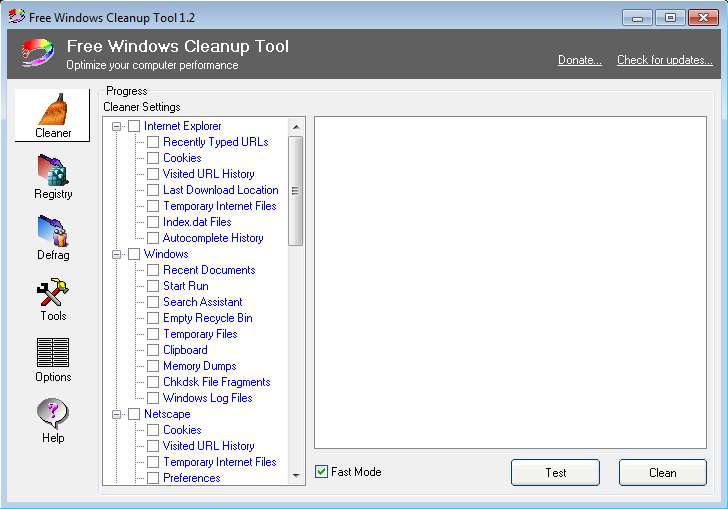728x509 pixels.
Task: Click the tree list scrollbar thumb
Action: click(295, 190)
